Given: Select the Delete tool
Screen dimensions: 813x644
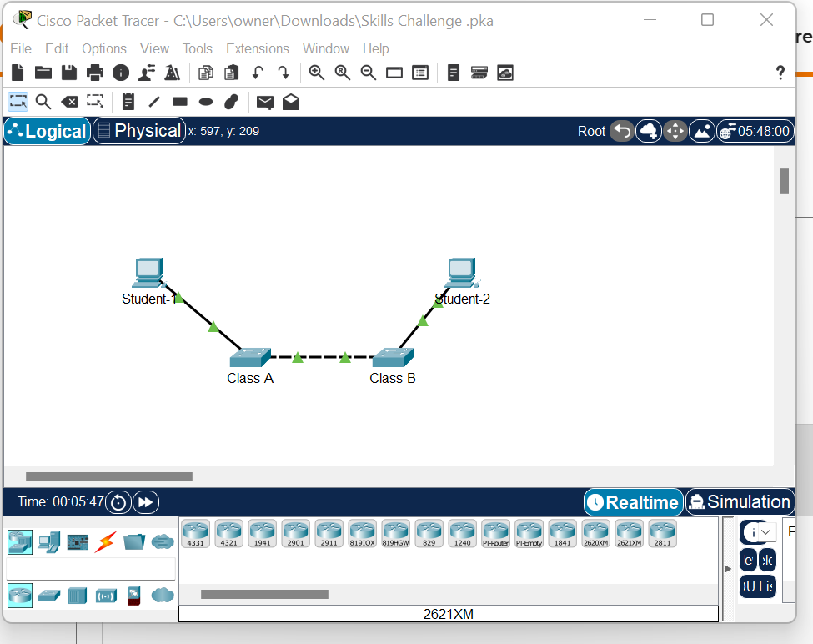Looking at the screenshot, I should coord(69,102).
